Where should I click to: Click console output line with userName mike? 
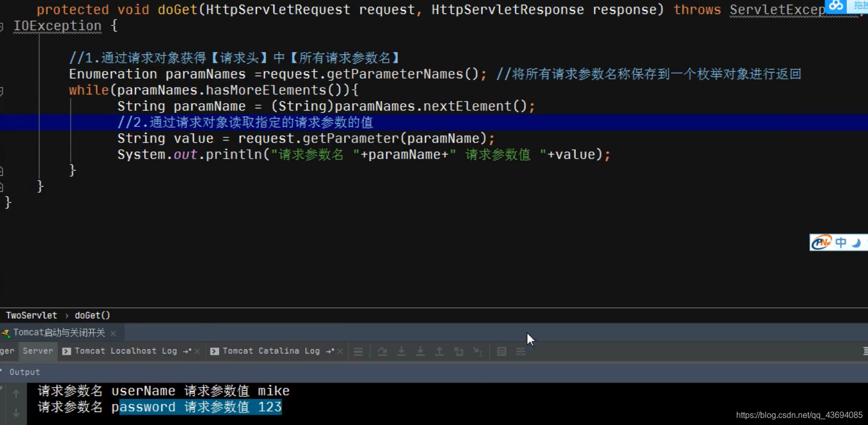click(163, 391)
